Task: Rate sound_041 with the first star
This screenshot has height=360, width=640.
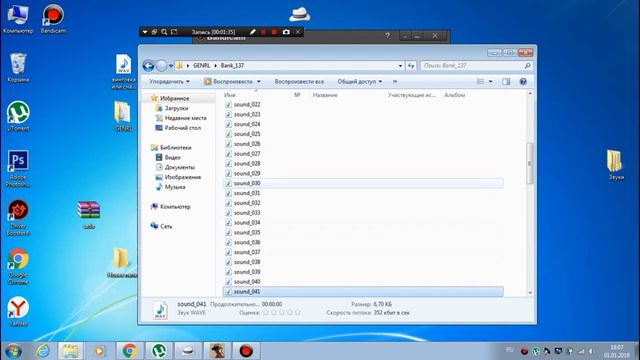Action: pyautogui.click(x=266, y=313)
